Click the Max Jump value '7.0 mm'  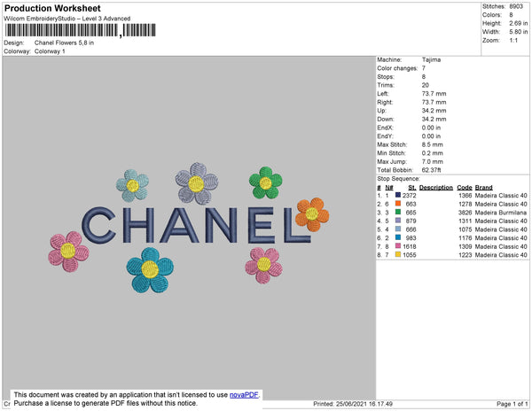tap(433, 161)
